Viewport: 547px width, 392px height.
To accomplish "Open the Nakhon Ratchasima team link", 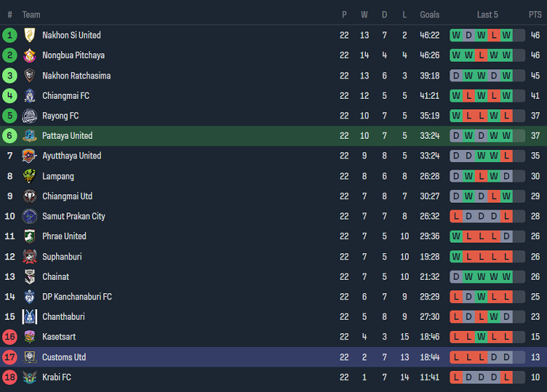I will pos(76,76).
